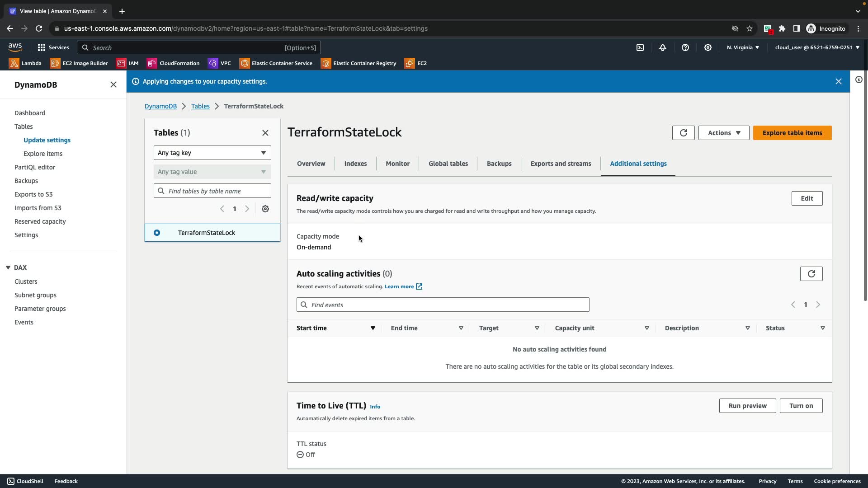
Task: Click the help question mark icon
Action: (685, 47)
